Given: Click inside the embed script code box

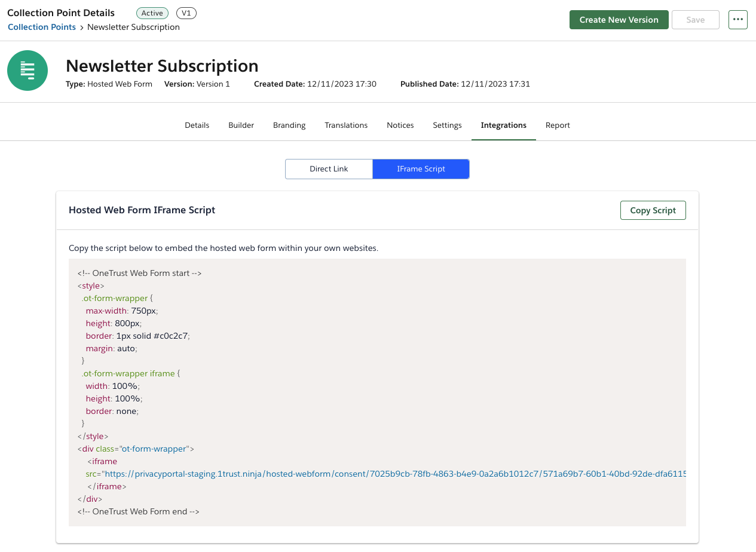Looking at the screenshot, I should [x=377, y=392].
